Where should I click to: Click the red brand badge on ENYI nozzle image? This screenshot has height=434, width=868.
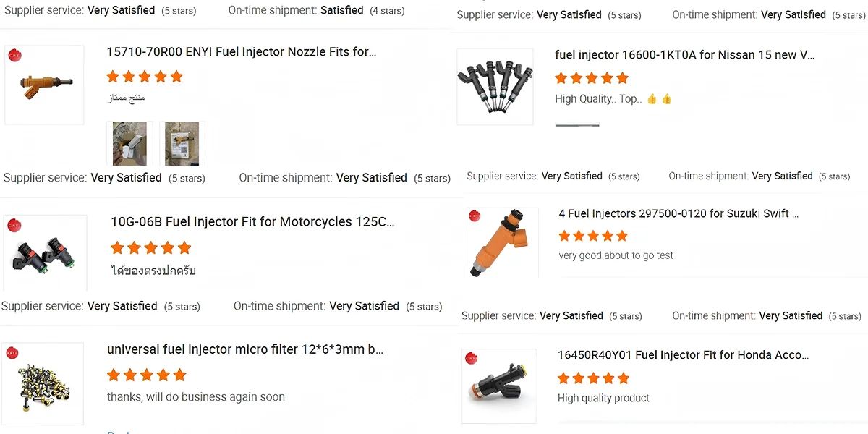12,54
